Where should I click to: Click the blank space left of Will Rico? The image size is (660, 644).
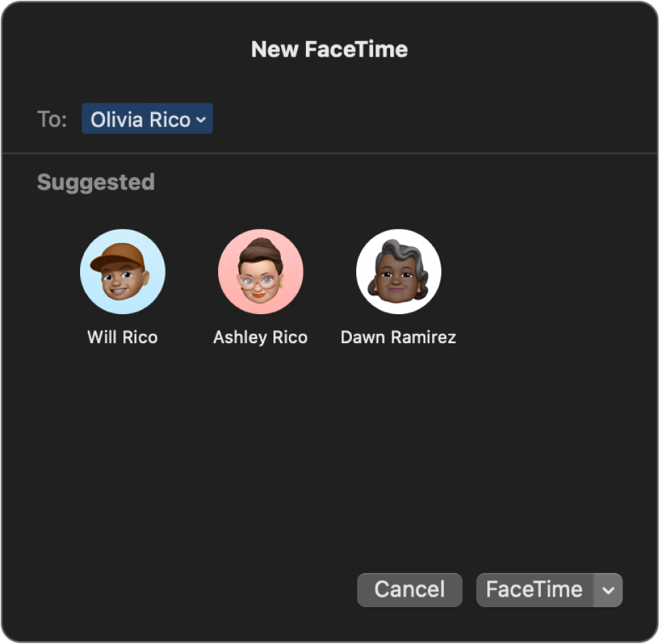tap(42, 283)
